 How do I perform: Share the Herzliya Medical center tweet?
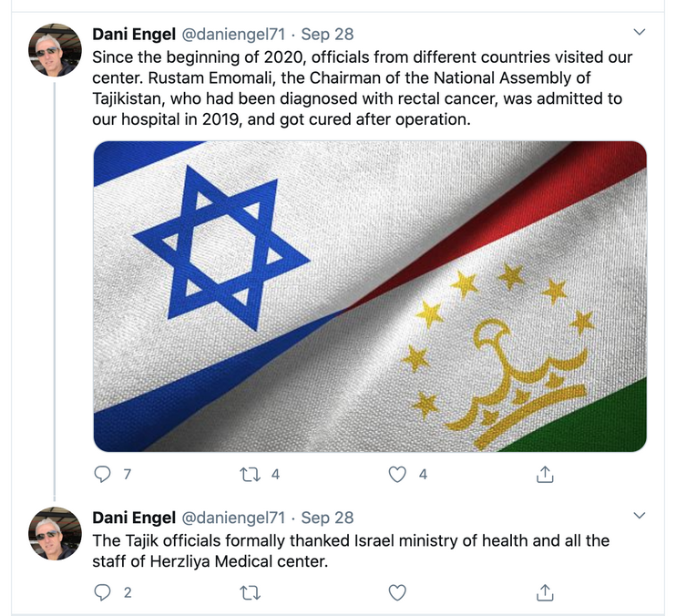545,592
